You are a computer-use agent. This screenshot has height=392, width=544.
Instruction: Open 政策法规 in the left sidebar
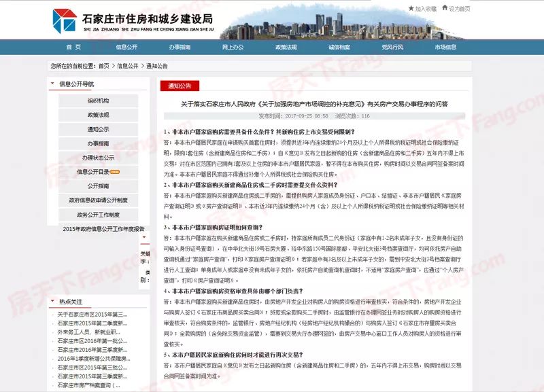tap(98, 115)
